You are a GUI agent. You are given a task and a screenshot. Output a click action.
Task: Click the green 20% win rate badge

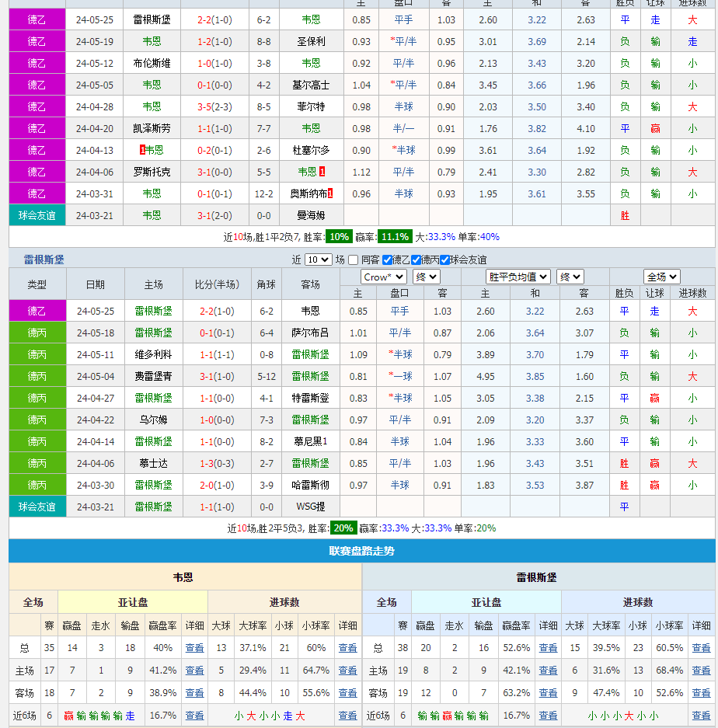[x=343, y=528]
